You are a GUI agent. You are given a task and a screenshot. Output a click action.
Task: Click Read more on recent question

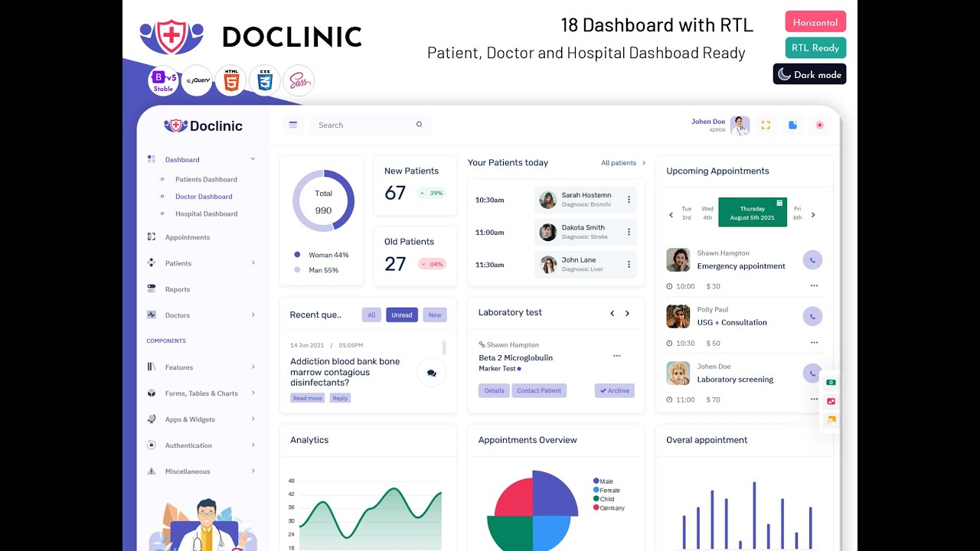point(308,398)
